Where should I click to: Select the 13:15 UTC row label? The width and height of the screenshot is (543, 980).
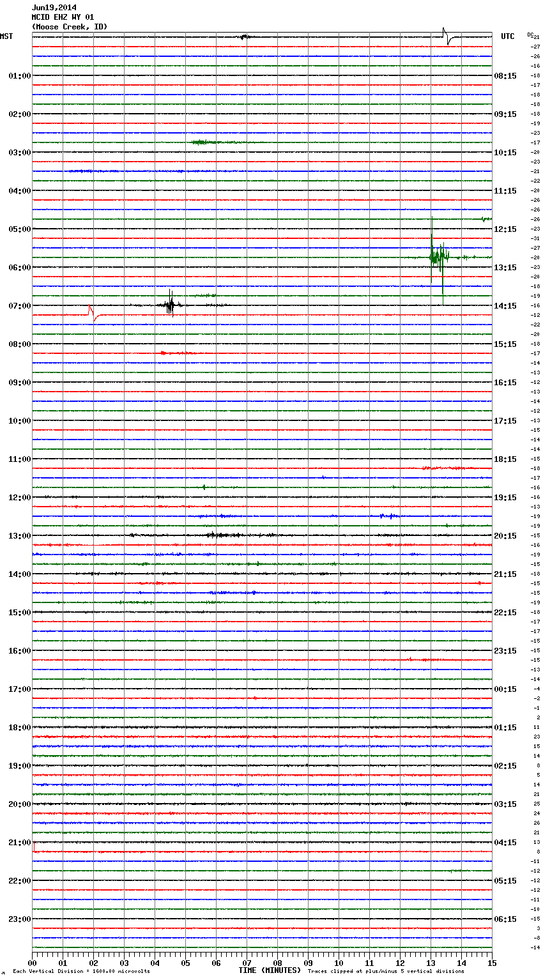pyautogui.click(x=505, y=268)
